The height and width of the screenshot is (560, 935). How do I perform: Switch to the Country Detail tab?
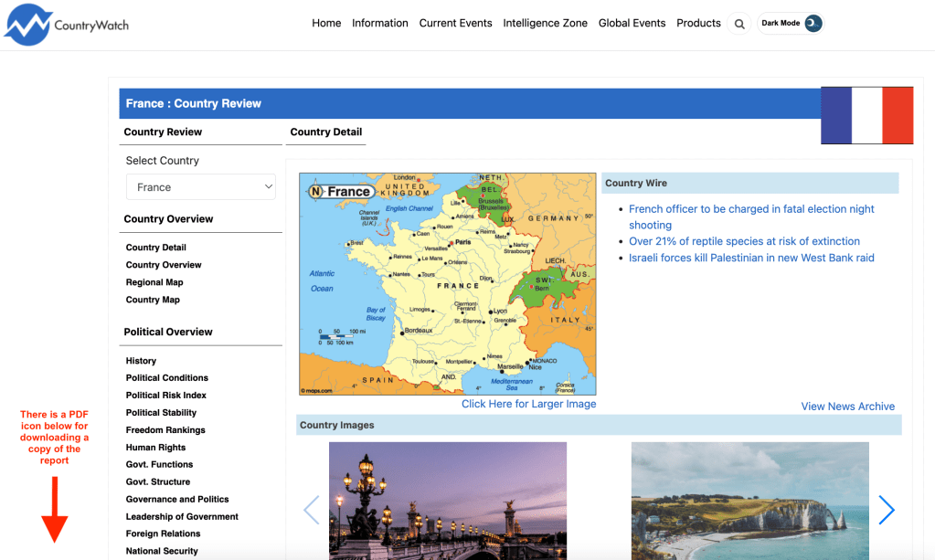[325, 132]
